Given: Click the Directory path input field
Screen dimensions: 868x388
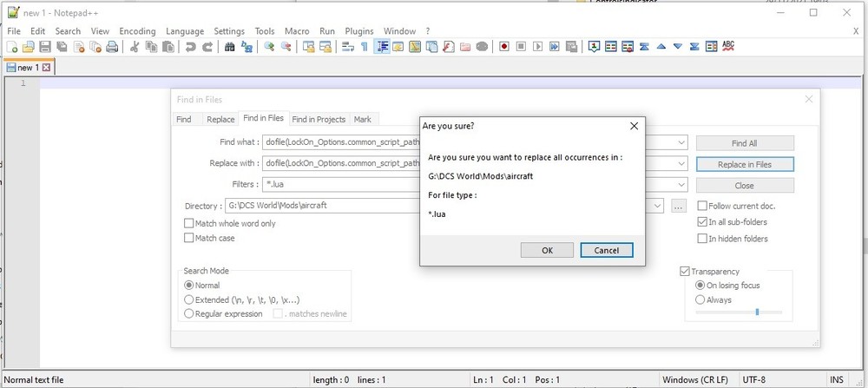Looking at the screenshot, I should pos(444,206).
